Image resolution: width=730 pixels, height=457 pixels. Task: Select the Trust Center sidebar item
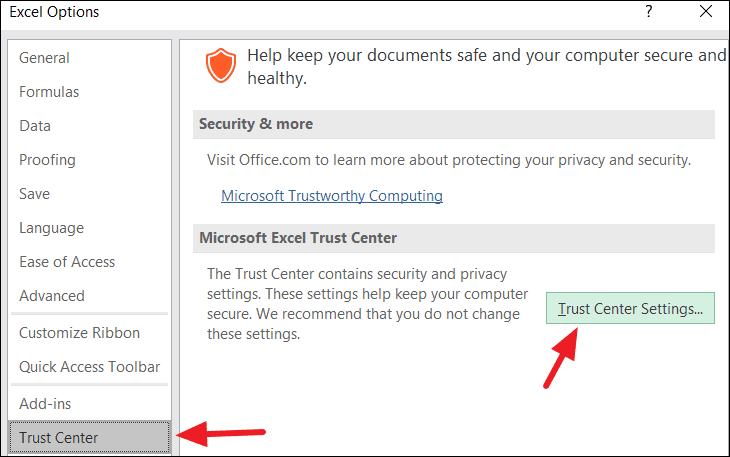pos(59,438)
